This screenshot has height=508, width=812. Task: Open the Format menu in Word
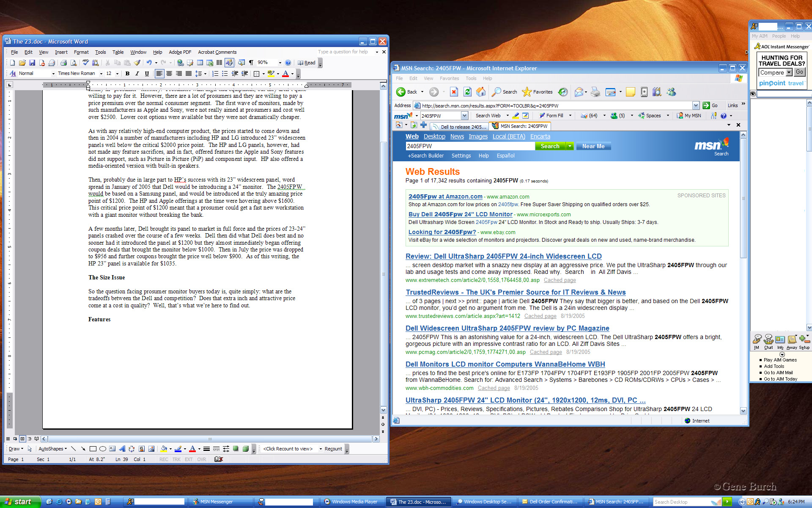pos(81,52)
